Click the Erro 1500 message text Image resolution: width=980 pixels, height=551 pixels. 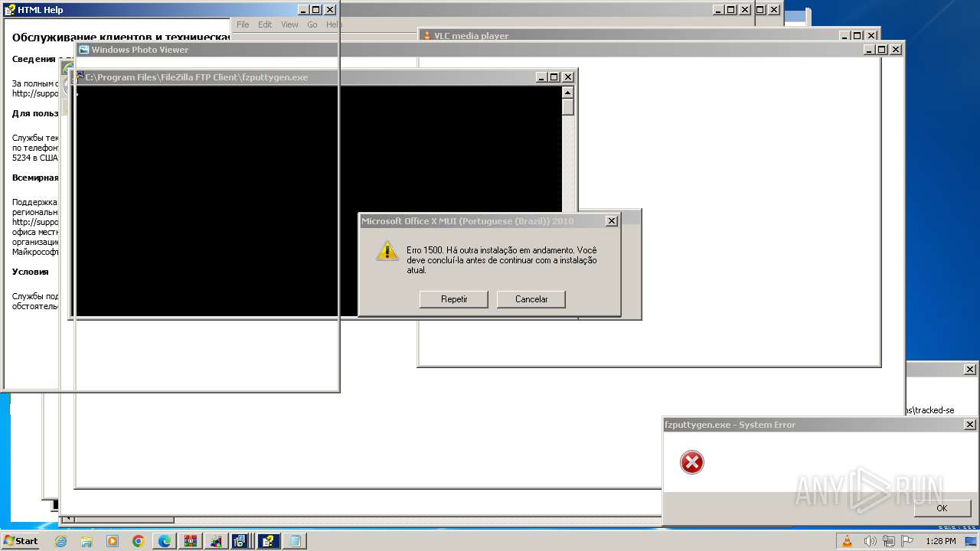pyautogui.click(x=501, y=260)
